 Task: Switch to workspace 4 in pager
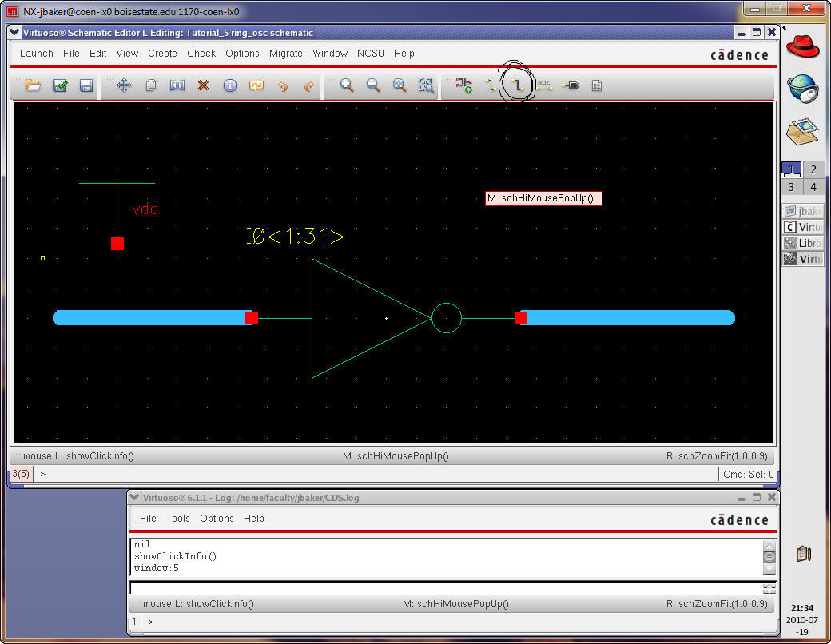813,187
